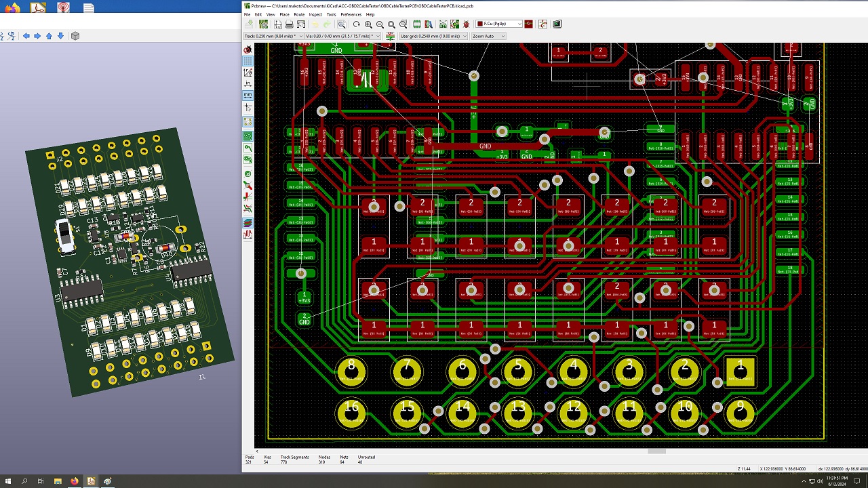Viewport: 868px width, 488px height.
Task: Click the Zoom to Fit icon
Action: (x=391, y=24)
